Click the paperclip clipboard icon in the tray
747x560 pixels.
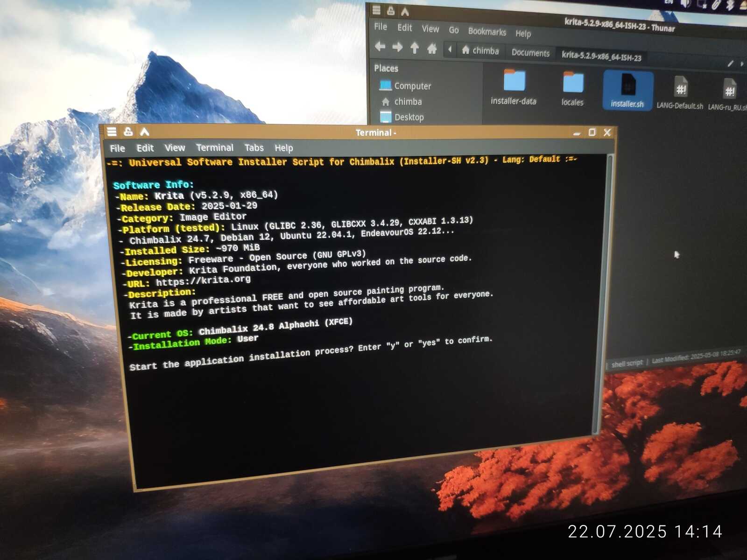[716, 5]
